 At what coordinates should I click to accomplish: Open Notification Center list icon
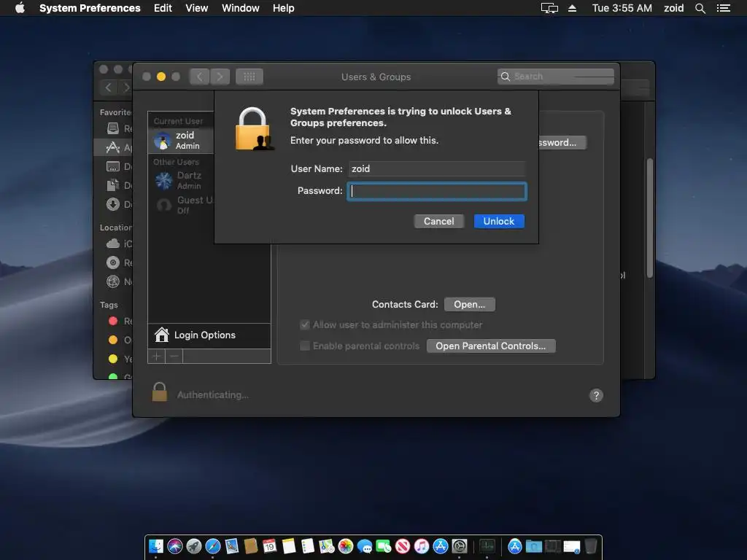point(724,8)
